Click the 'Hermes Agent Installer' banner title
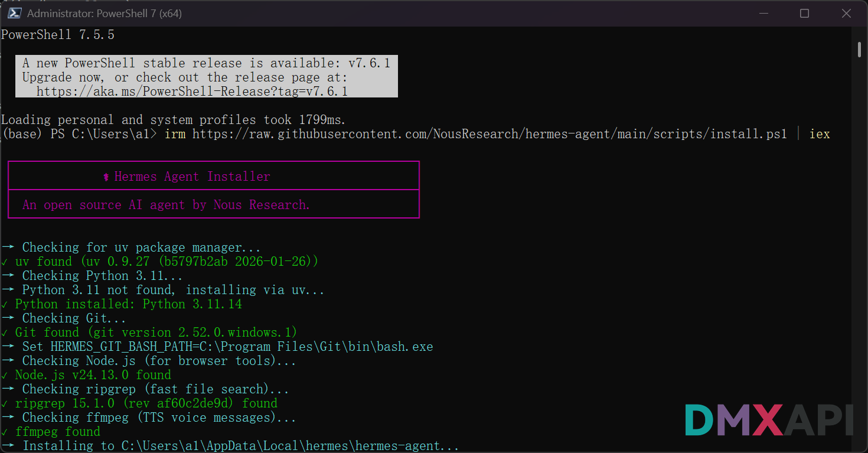The width and height of the screenshot is (868, 453). coord(187,177)
